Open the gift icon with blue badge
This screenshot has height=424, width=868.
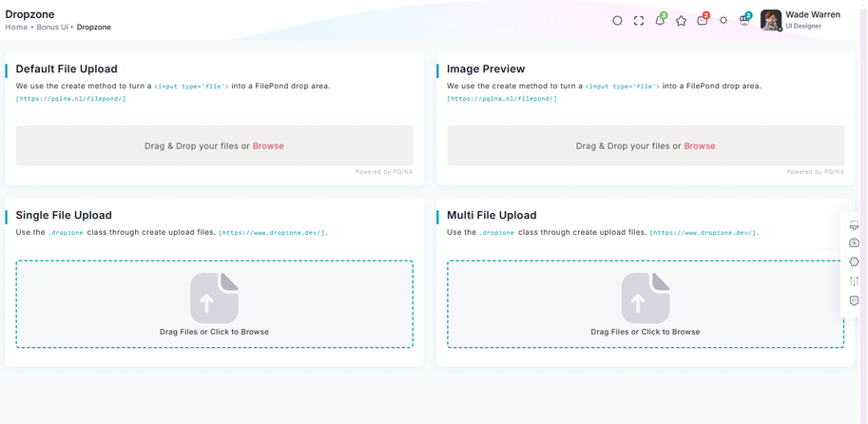[x=744, y=21]
